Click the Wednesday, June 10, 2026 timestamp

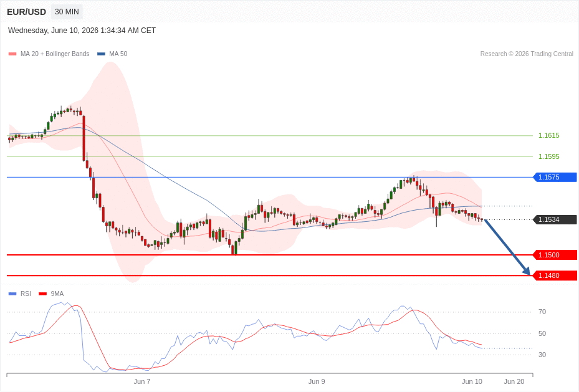click(x=82, y=31)
